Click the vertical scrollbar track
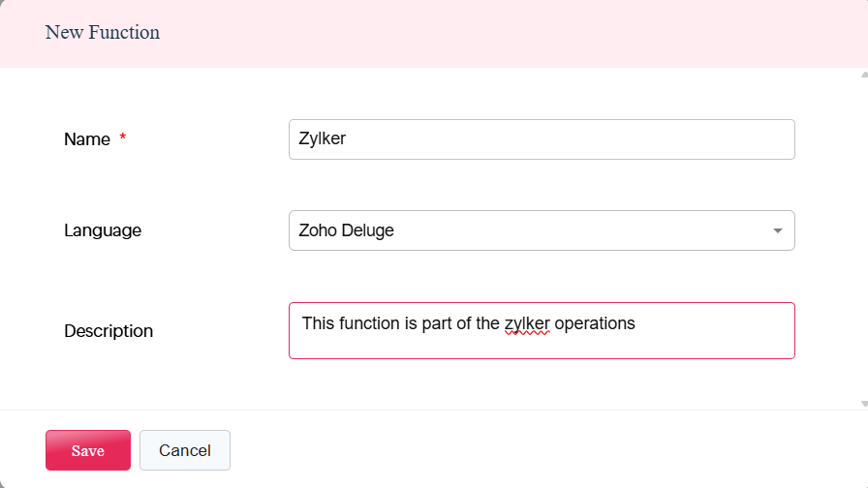The image size is (868, 488). 863,237
